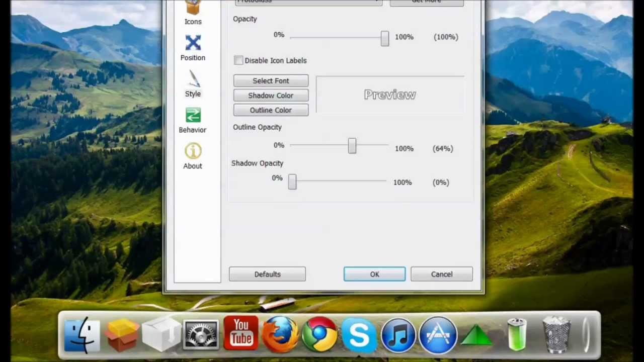Open the Position settings section
The height and width of the screenshot is (362, 644).
click(193, 48)
